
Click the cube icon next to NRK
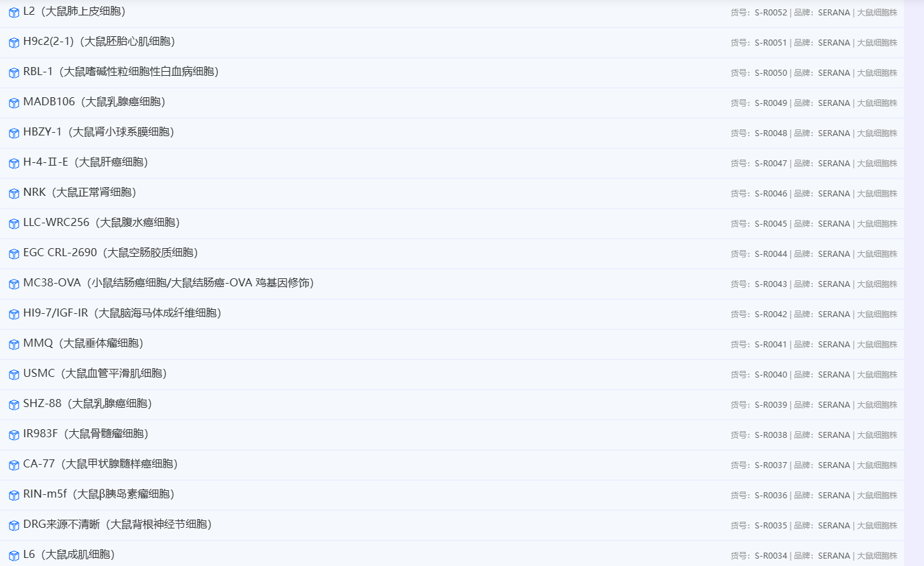pyautogui.click(x=13, y=194)
